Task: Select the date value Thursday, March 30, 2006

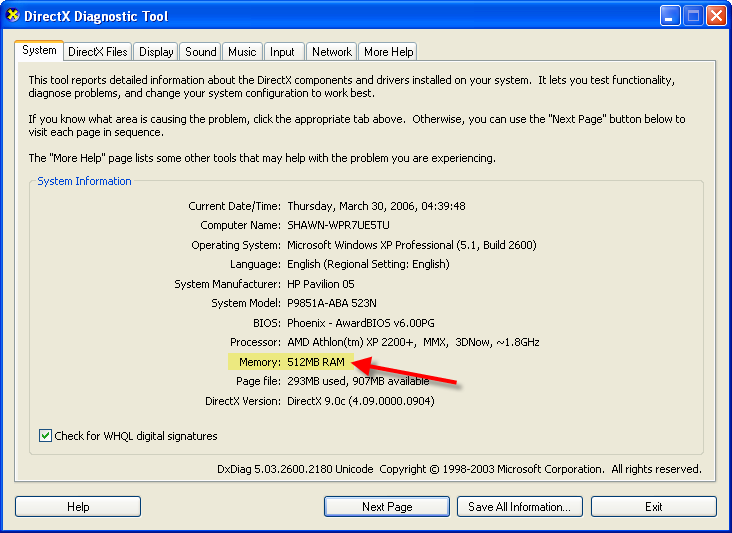Action: pyautogui.click(x=376, y=206)
